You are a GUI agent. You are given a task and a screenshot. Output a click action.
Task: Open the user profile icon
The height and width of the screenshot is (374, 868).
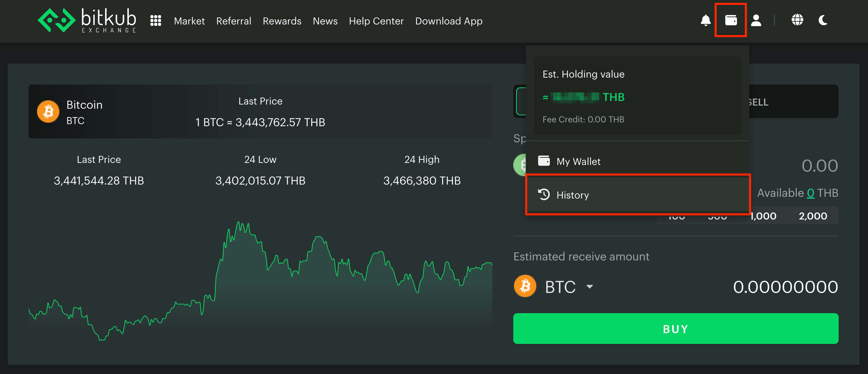756,20
